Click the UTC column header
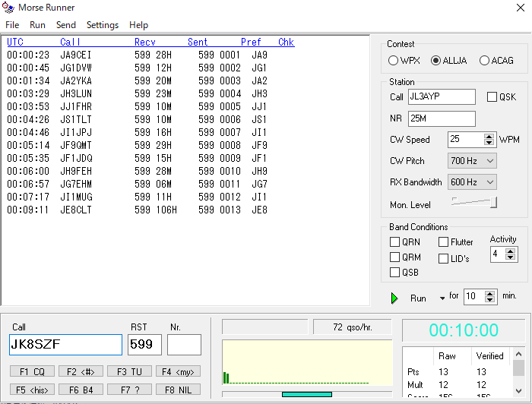The width and height of the screenshot is (532, 404). point(15,42)
